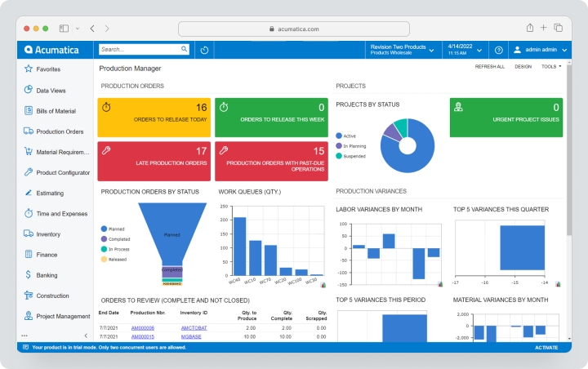Click the Banking dollar sign icon
The width and height of the screenshot is (588, 369).
(29, 274)
